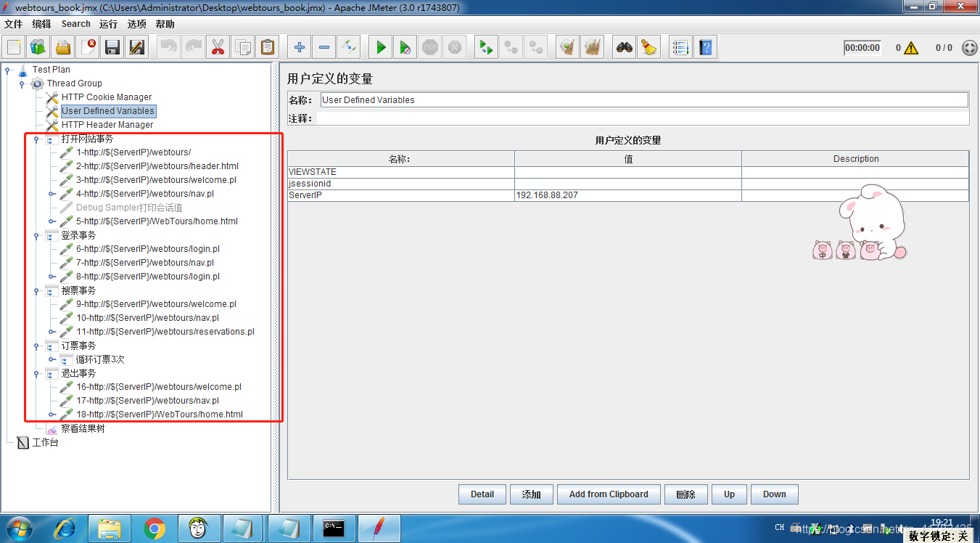980x543 pixels.
Task: Collapse the 登录事务 controller
Action: pyautogui.click(x=36, y=235)
